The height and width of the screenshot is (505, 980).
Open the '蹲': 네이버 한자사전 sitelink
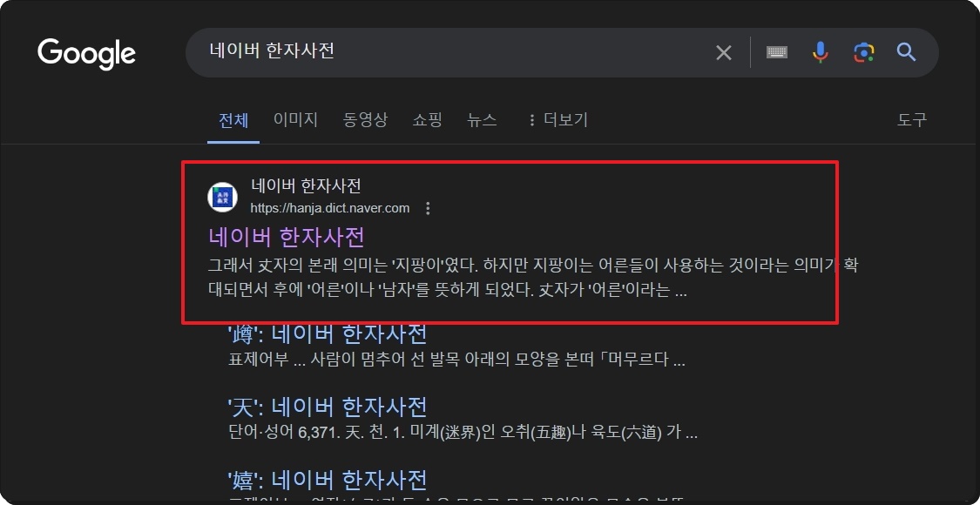coord(328,333)
